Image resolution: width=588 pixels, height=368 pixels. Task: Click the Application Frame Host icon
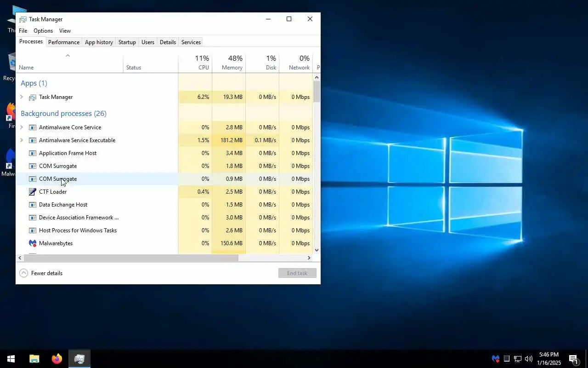click(x=33, y=153)
